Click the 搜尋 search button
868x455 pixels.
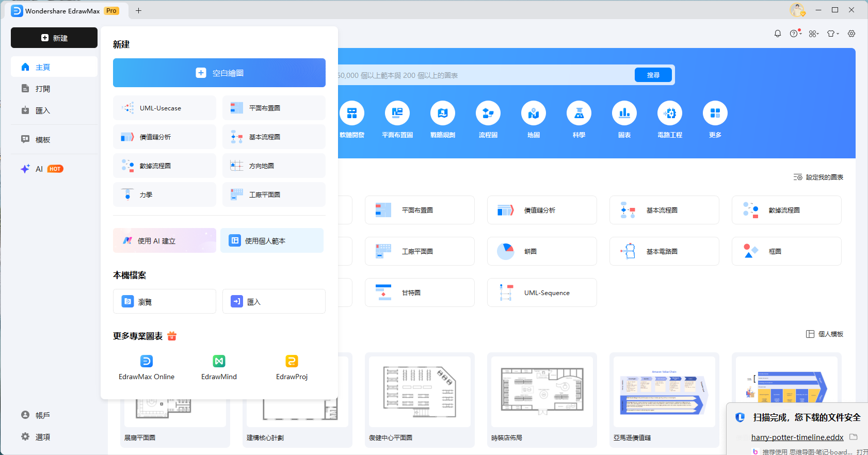[653, 75]
